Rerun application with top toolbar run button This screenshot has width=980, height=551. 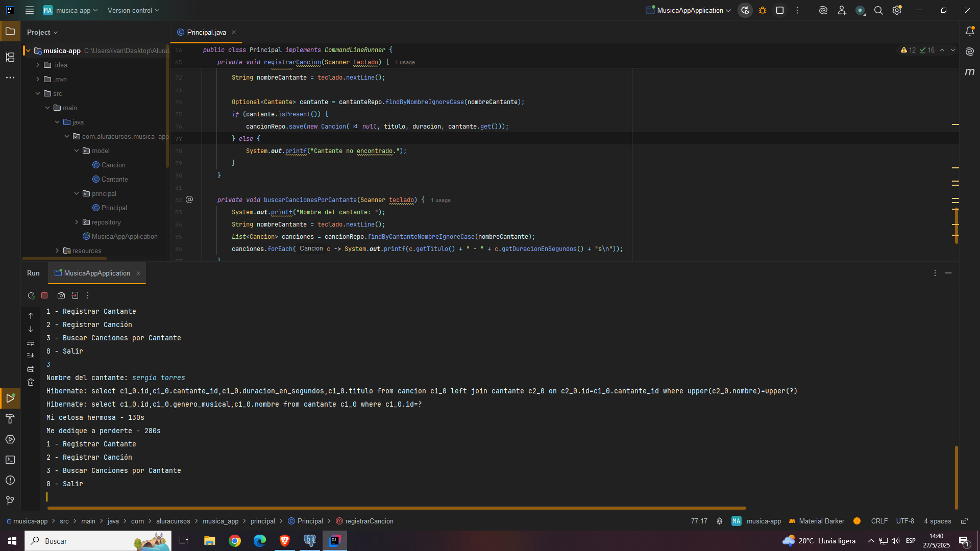[745, 10]
